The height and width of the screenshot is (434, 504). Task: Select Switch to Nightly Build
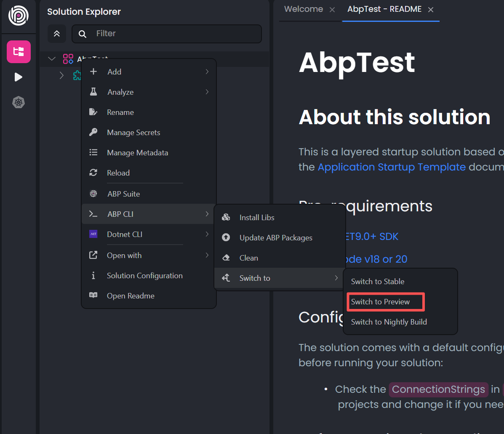tap(389, 322)
